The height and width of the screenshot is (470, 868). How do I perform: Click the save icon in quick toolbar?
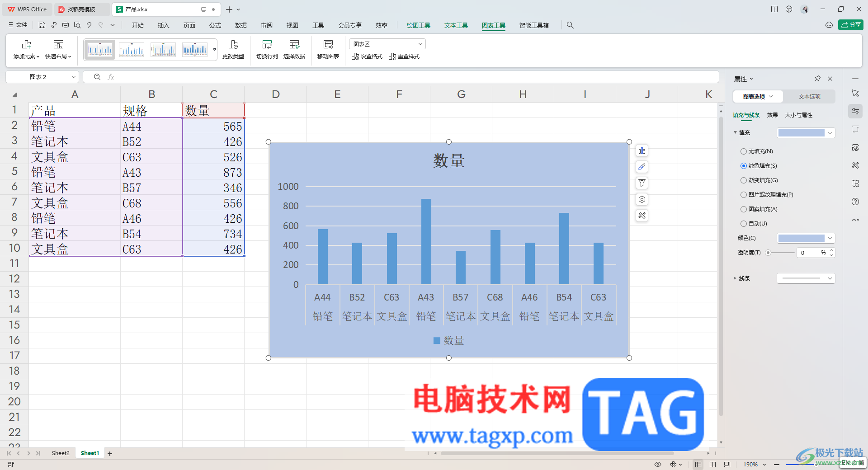coord(42,25)
